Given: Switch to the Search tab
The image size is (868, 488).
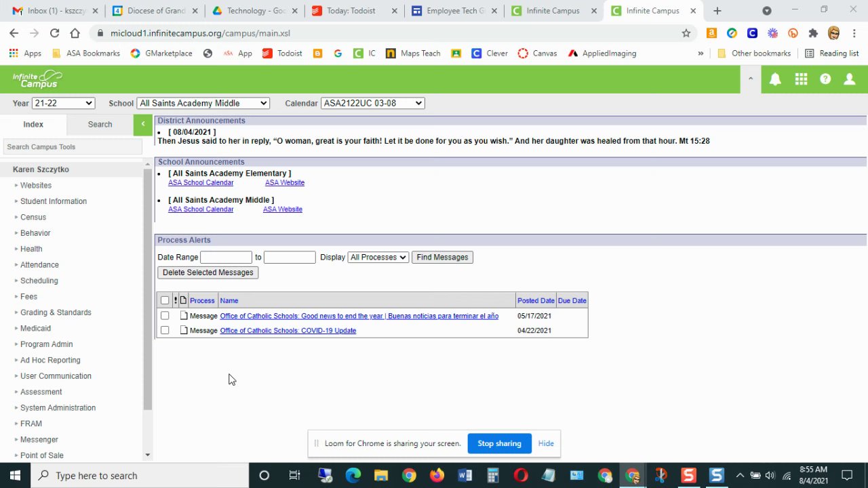Looking at the screenshot, I should pos(100,124).
